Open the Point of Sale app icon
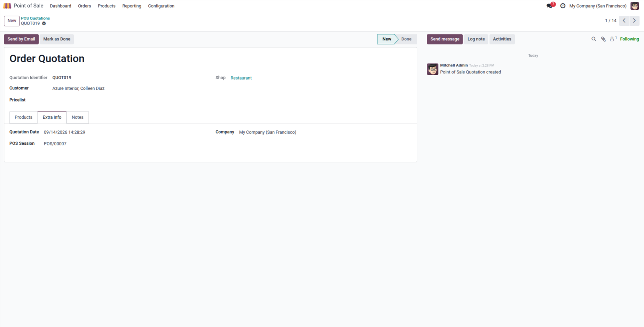Screen dimensions: 644x327 (7, 6)
